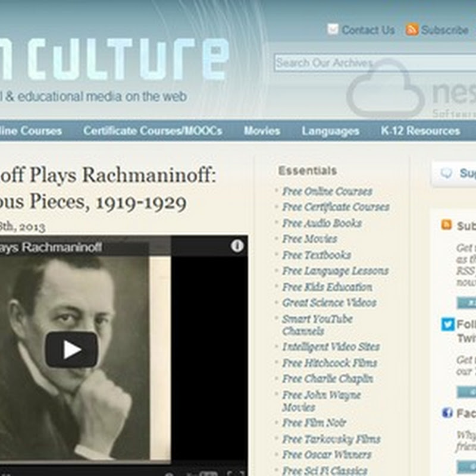Click the educational media tagline text

pyautogui.click(x=93, y=96)
